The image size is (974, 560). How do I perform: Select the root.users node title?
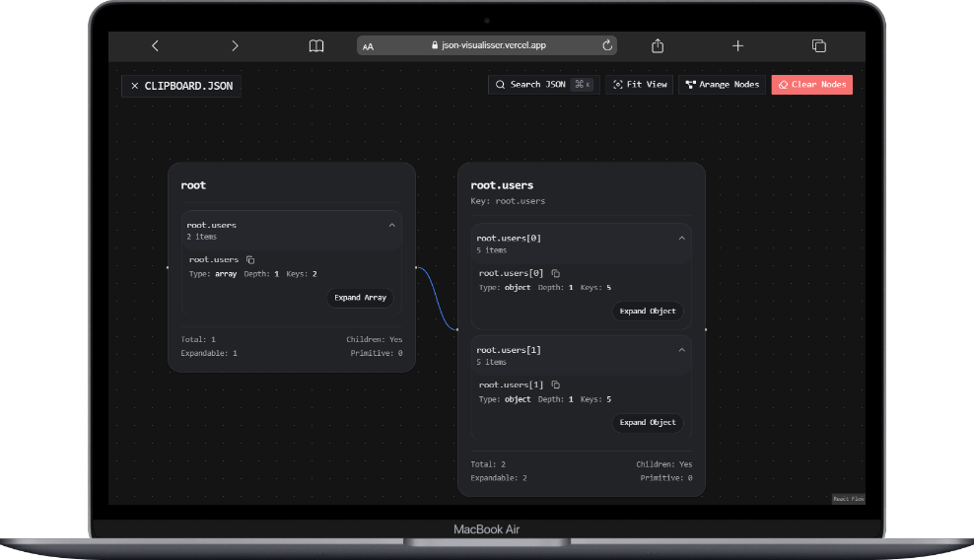point(502,185)
